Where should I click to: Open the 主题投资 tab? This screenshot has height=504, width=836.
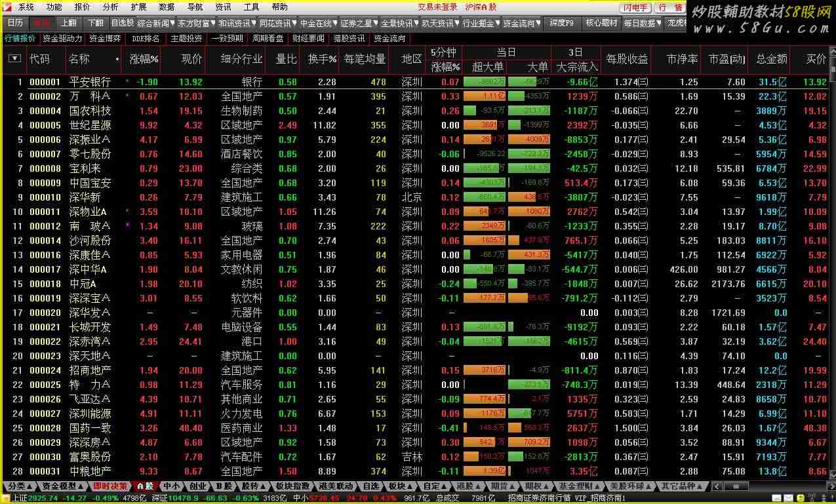(x=187, y=39)
